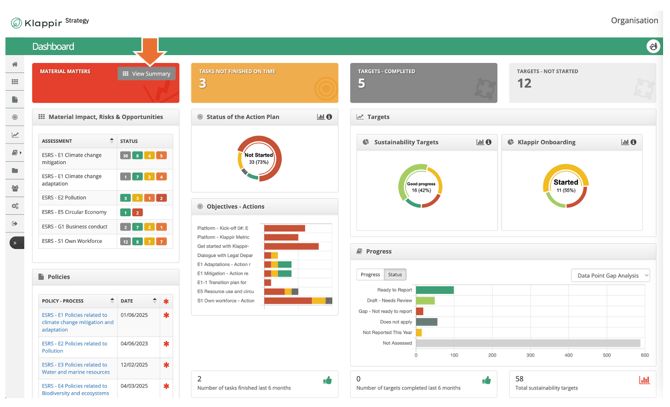Viewport: 670px width, 407px height.
Task: Click the View Summary button
Action: tap(147, 74)
